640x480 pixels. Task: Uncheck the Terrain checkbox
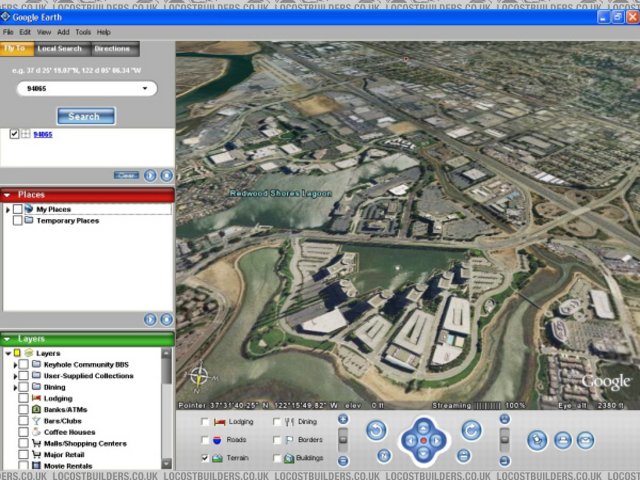pyautogui.click(x=205, y=458)
